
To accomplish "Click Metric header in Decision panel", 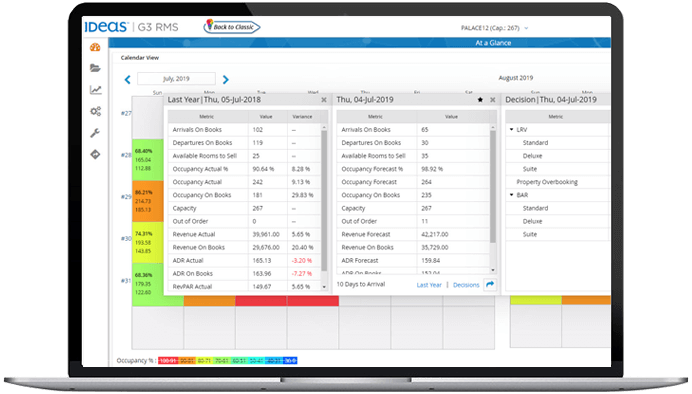I will (x=555, y=116).
